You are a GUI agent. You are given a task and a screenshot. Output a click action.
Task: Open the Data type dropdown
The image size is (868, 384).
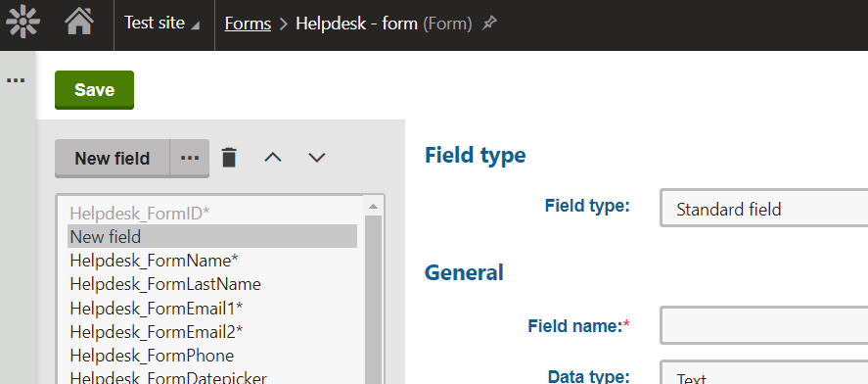tap(764, 373)
